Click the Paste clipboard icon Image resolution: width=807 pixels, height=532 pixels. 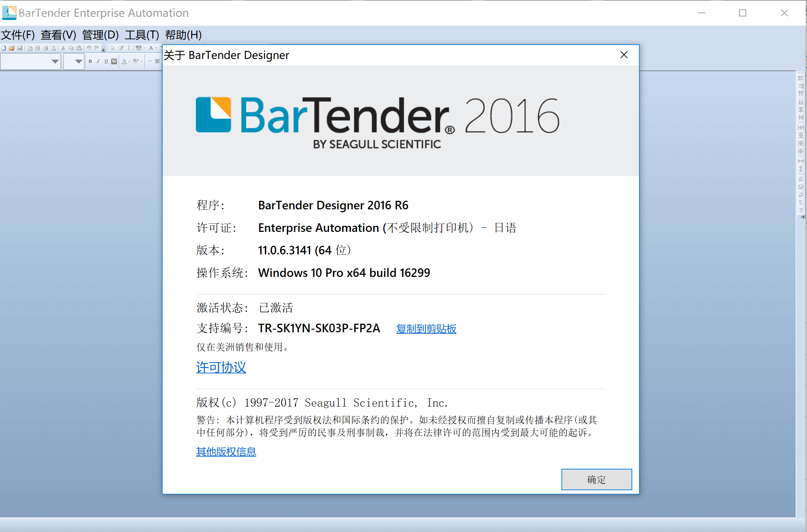click(79, 48)
